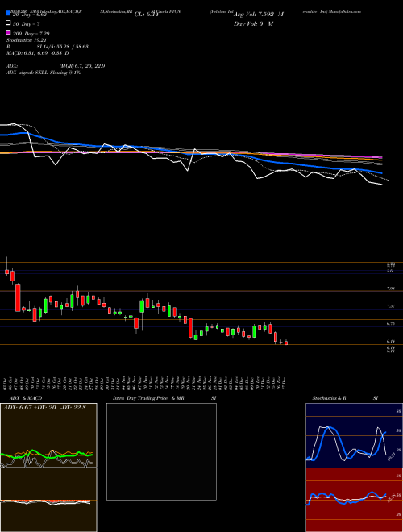Click the 7.98 price axis label
The image size is (403, 532).
point(390,289)
